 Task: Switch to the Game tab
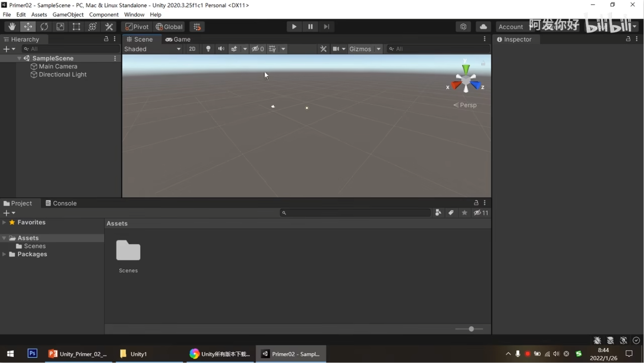(x=178, y=39)
